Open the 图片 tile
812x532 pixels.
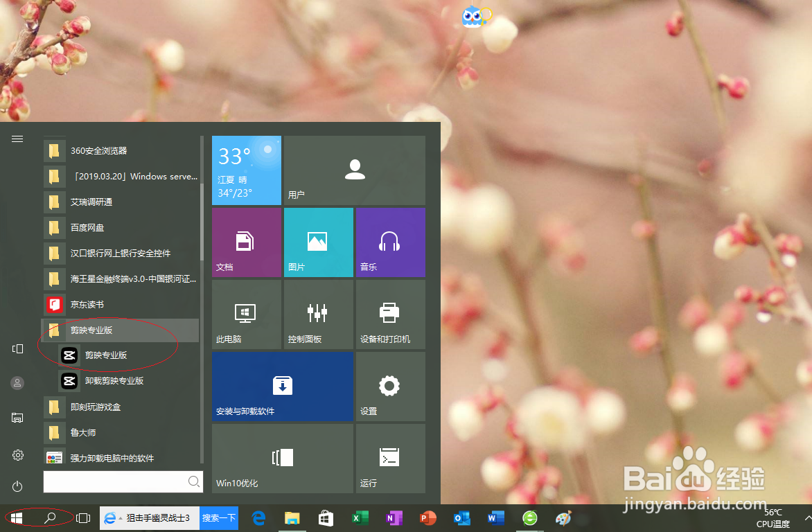pos(319,242)
